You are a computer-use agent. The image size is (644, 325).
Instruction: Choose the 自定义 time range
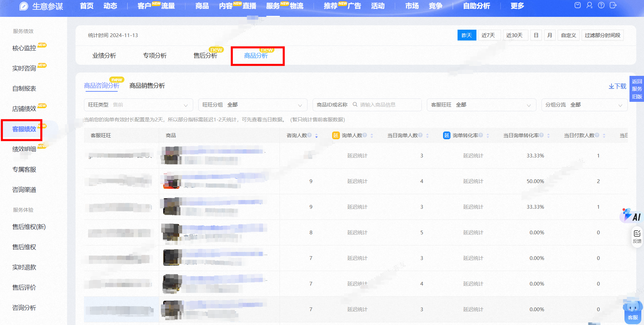tap(568, 35)
